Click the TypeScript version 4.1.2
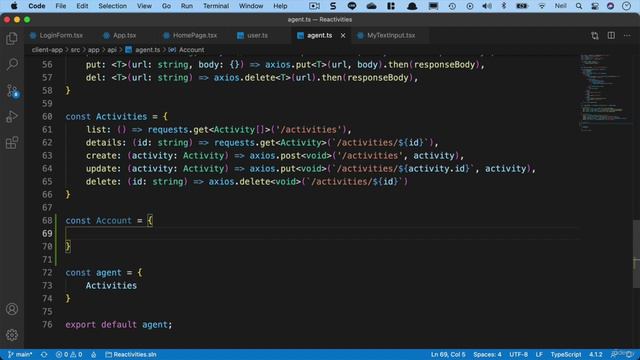Image resolution: width=640 pixels, height=360 pixels. (x=596, y=354)
